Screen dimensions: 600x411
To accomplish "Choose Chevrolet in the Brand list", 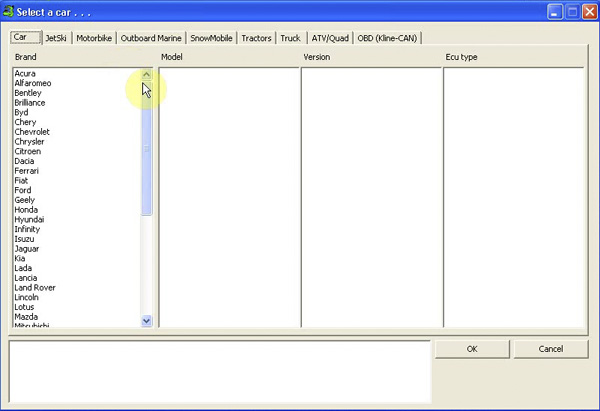I will (x=32, y=132).
